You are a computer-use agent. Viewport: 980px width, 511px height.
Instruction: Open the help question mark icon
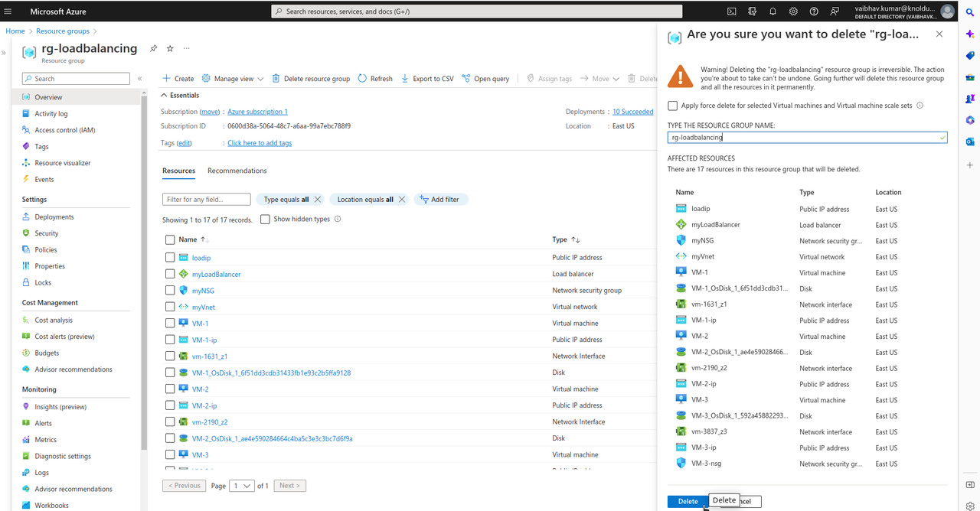[814, 11]
